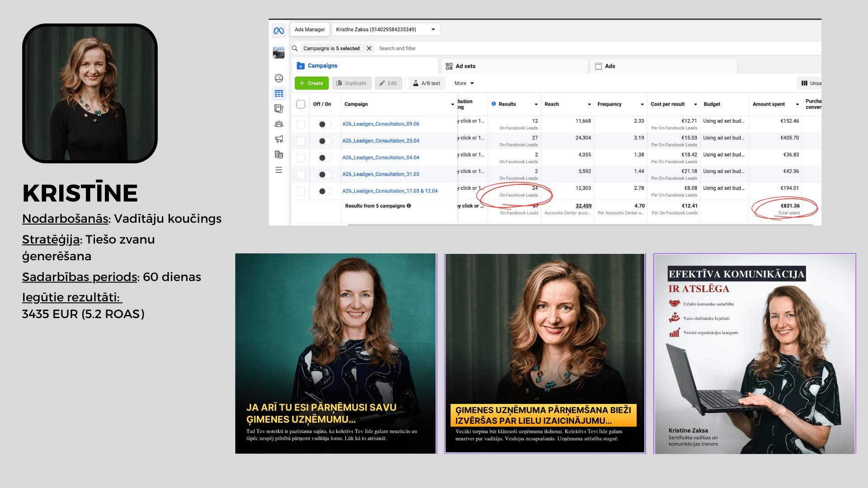Open the All tools hamburger menu
This screenshot has width=868, height=488.
[279, 170]
